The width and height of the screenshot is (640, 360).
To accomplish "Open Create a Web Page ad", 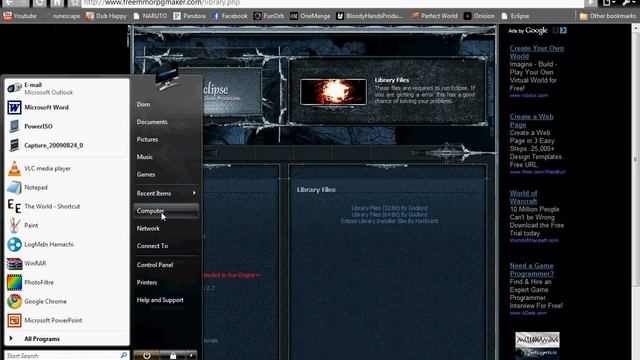I will (x=531, y=121).
